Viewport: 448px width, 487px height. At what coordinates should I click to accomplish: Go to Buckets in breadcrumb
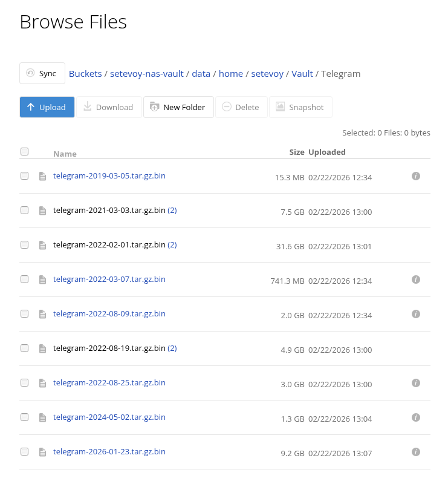[x=85, y=74]
